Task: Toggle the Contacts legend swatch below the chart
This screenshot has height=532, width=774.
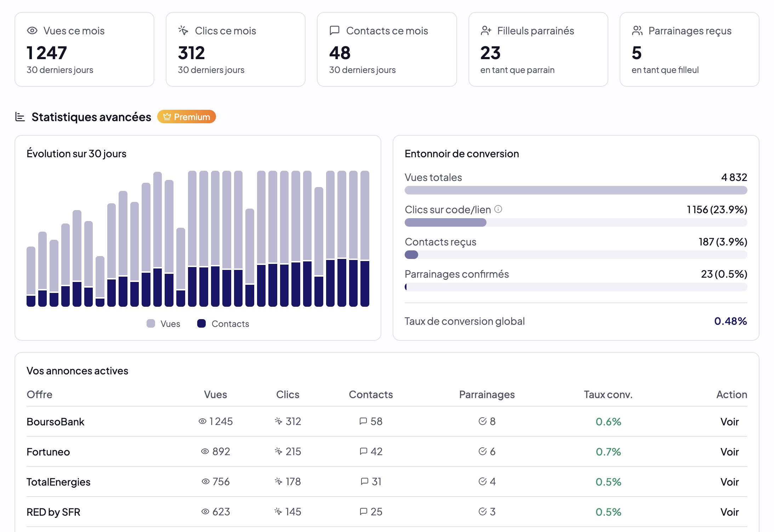Action: (x=201, y=323)
